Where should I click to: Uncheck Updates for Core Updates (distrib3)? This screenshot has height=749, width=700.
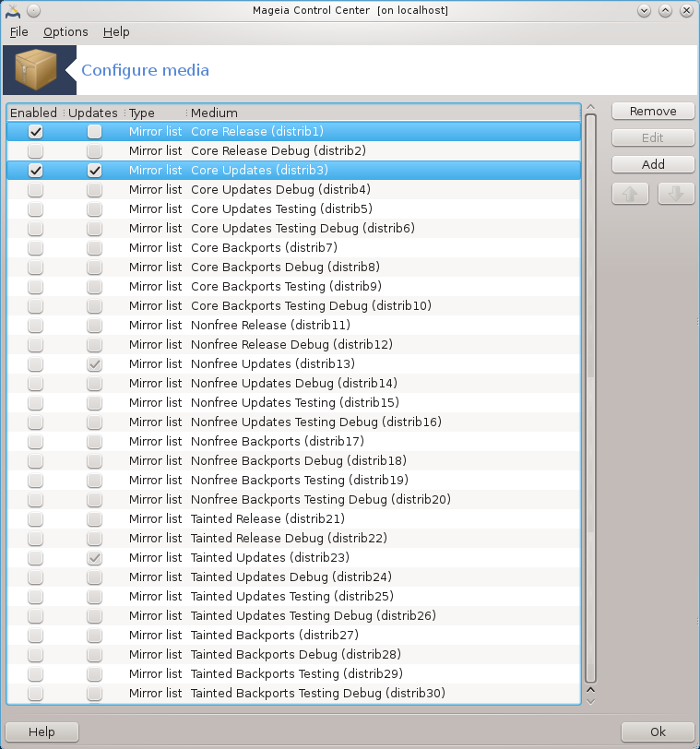coord(95,170)
